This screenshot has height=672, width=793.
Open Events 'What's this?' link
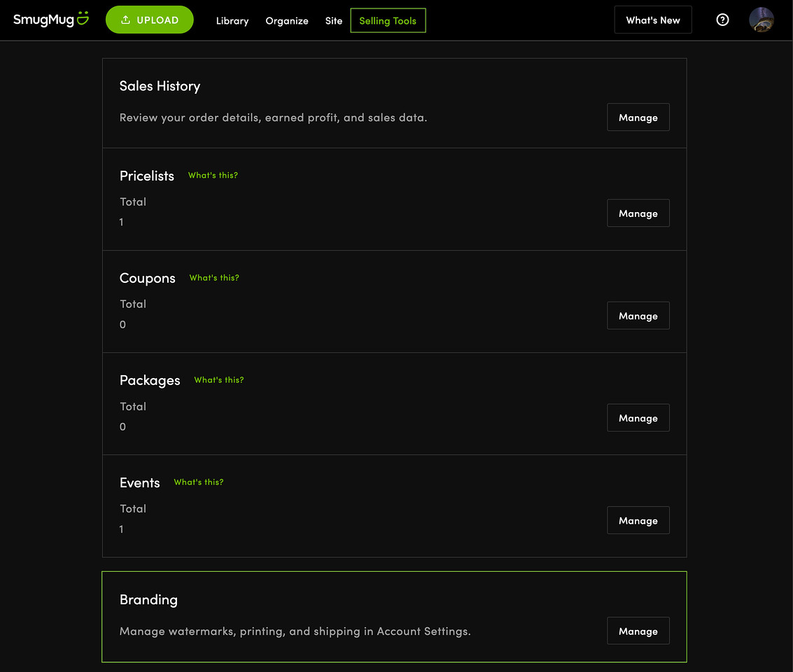coord(199,482)
